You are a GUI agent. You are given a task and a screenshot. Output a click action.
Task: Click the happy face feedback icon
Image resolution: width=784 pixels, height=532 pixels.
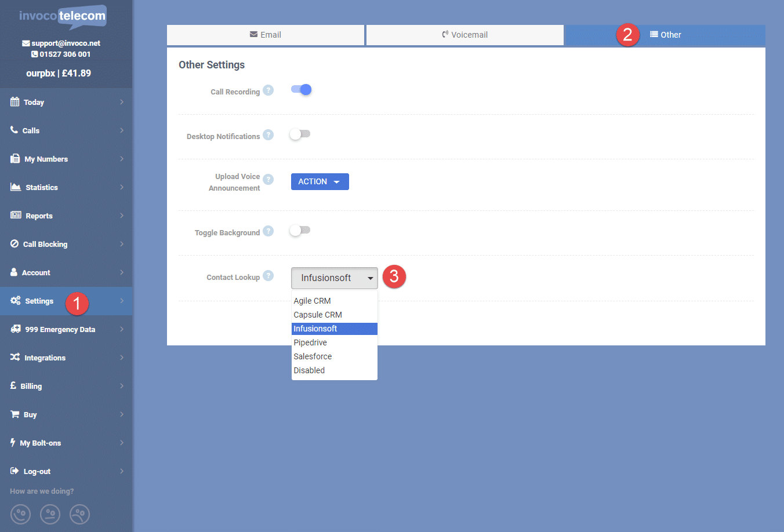[x=20, y=514]
